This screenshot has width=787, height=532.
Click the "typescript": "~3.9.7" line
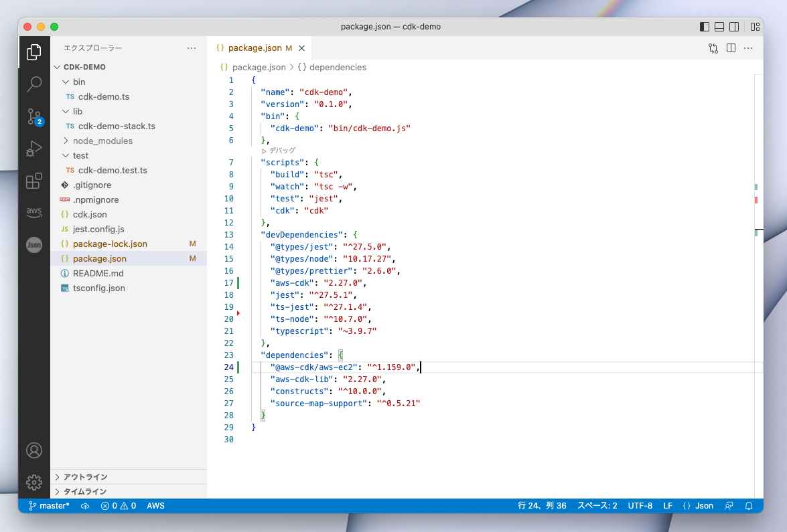(x=324, y=331)
